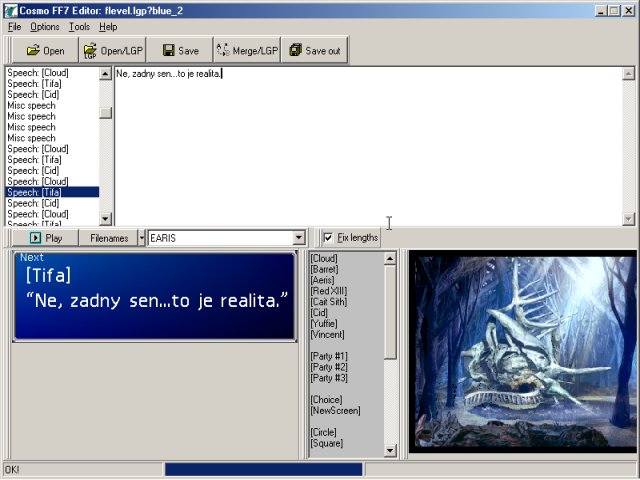
Task: Click the blue progress bar in status bar
Action: (263, 469)
